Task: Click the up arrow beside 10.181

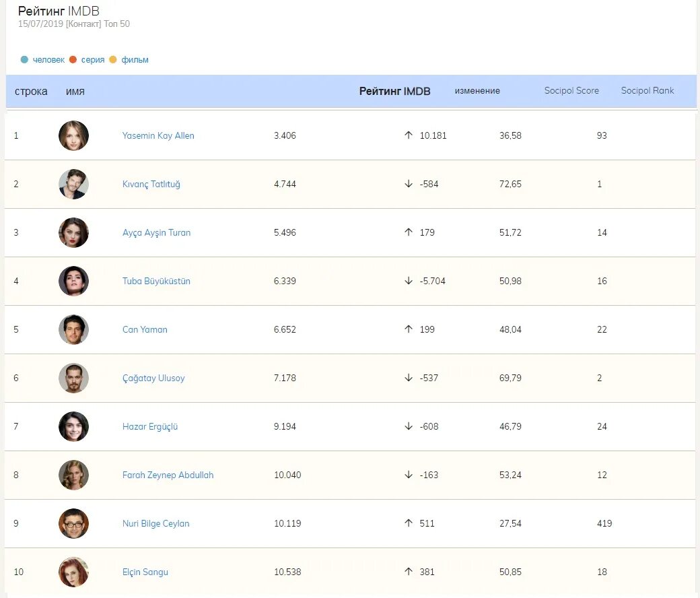Action: click(409, 135)
